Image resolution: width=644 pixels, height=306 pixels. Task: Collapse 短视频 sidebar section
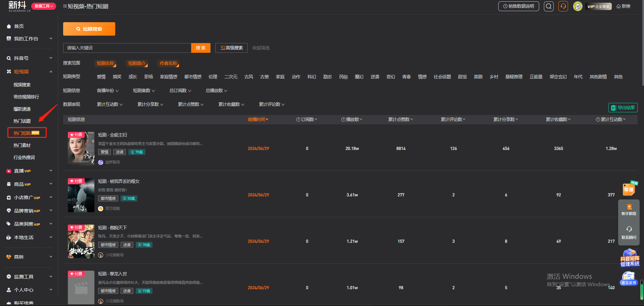pos(30,72)
